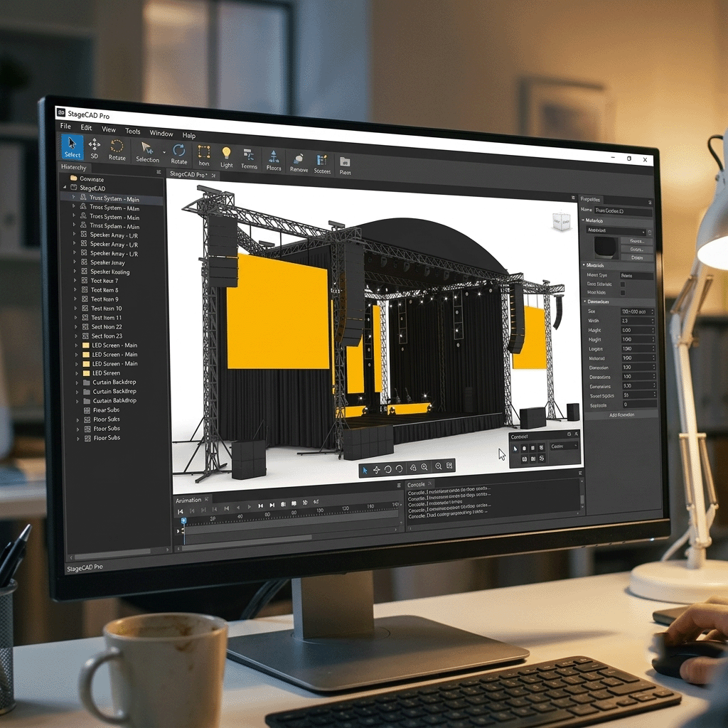Open the View menu
Image resolution: width=728 pixels, height=728 pixels.
tap(109, 129)
